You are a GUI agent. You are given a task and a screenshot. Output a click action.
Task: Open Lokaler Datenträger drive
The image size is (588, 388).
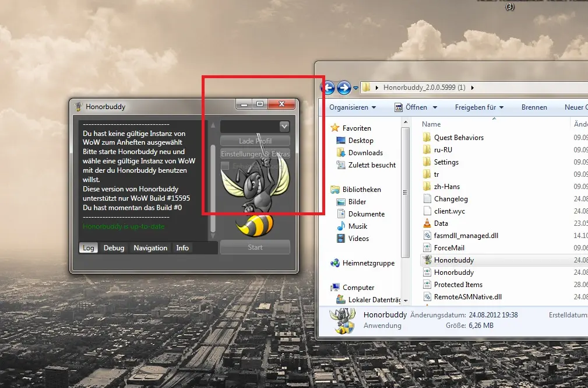pyautogui.click(x=369, y=300)
